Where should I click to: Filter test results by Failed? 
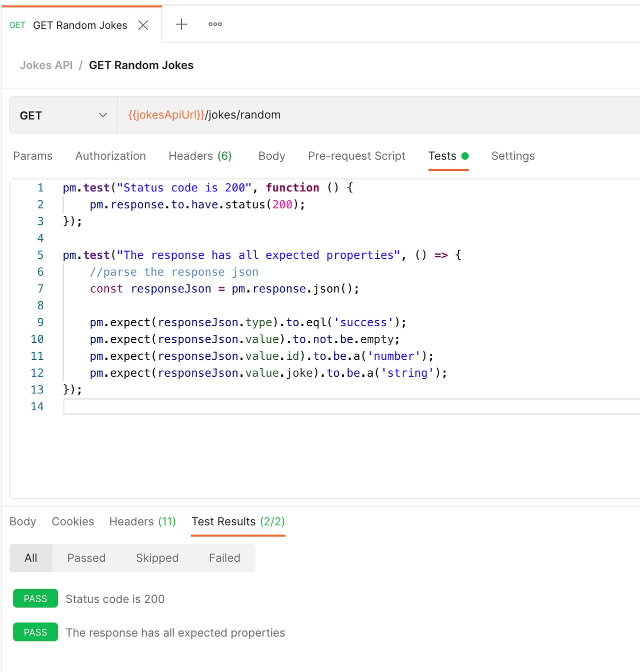[x=224, y=558]
